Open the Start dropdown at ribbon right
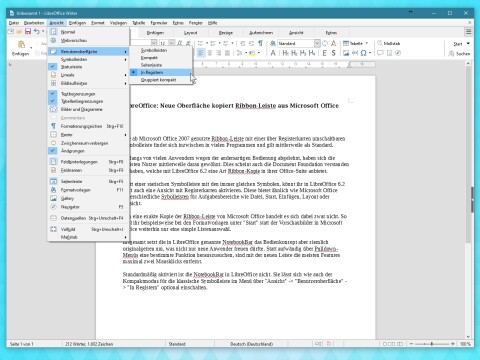Image resolution: width=480 pixels, height=360 pixels. point(462,44)
